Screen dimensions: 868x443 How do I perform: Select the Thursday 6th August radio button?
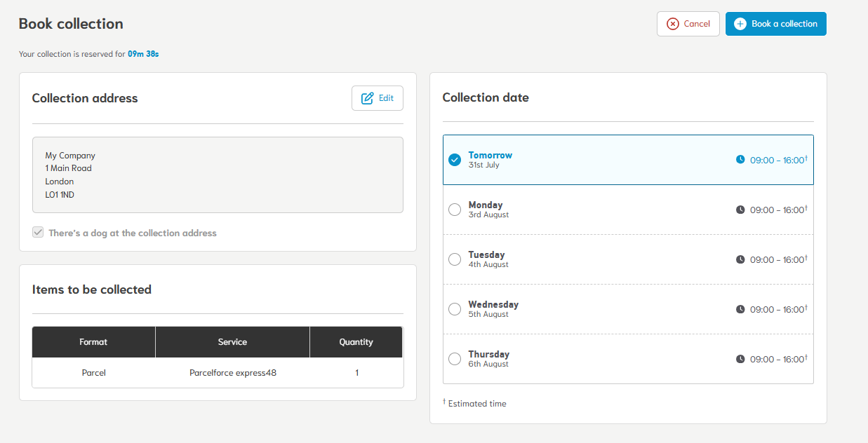click(x=455, y=359)
